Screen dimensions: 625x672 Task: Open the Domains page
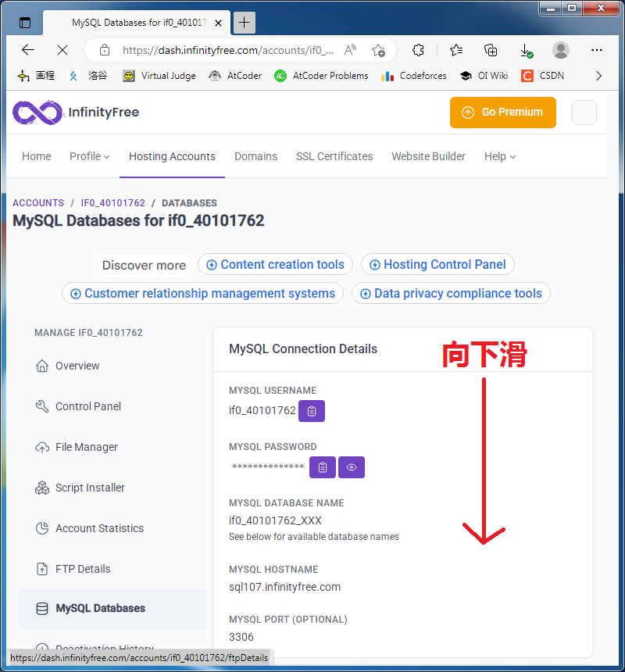(x=255, y=156)
